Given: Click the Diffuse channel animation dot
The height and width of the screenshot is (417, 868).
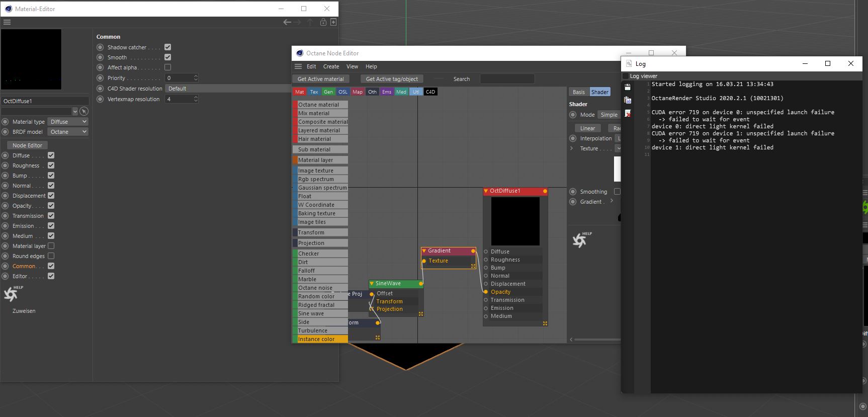Looking at the screenshot, I should coord(6,155).
